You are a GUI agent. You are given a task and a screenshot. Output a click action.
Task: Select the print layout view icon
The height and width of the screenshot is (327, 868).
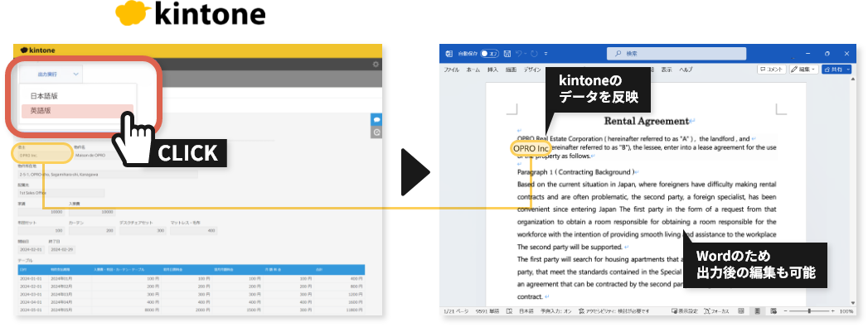[x=757, y=311]
